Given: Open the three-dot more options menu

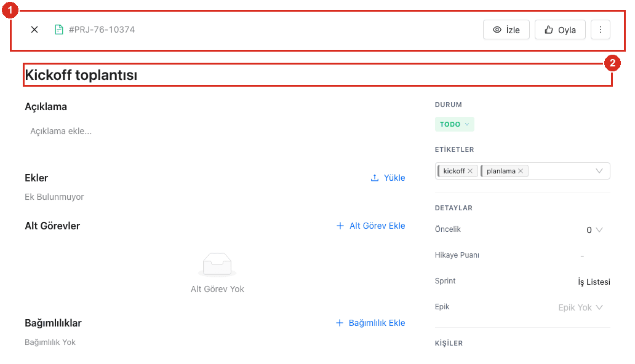Looking at the screenshot, I should (x=600, y=30).
